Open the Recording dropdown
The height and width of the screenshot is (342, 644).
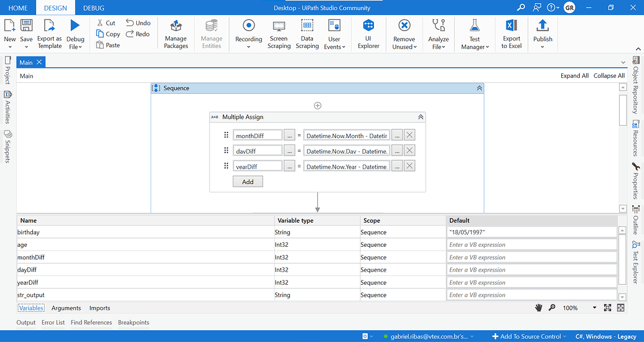coord(248,34)
